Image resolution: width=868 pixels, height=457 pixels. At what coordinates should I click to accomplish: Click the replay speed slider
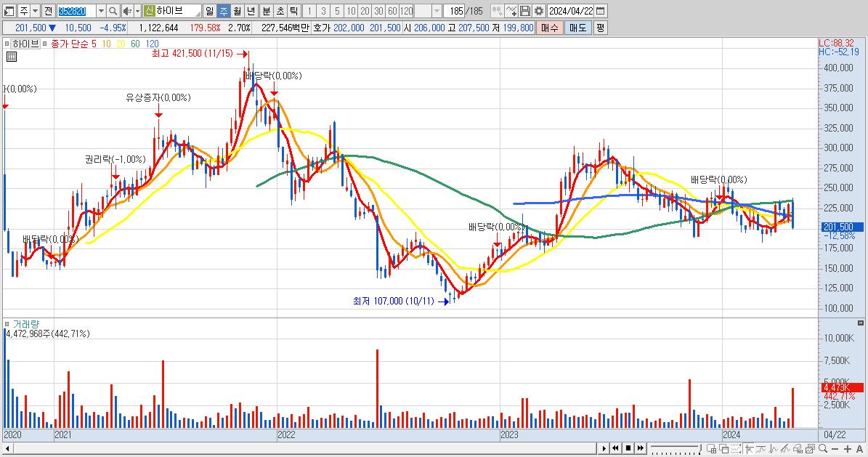click(x=676, y=448)
